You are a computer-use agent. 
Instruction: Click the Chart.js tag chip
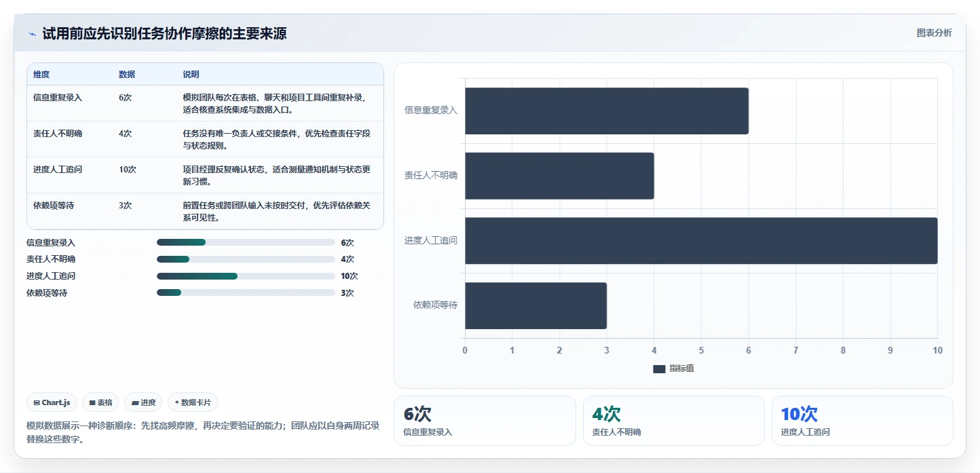tap(52, 402)
